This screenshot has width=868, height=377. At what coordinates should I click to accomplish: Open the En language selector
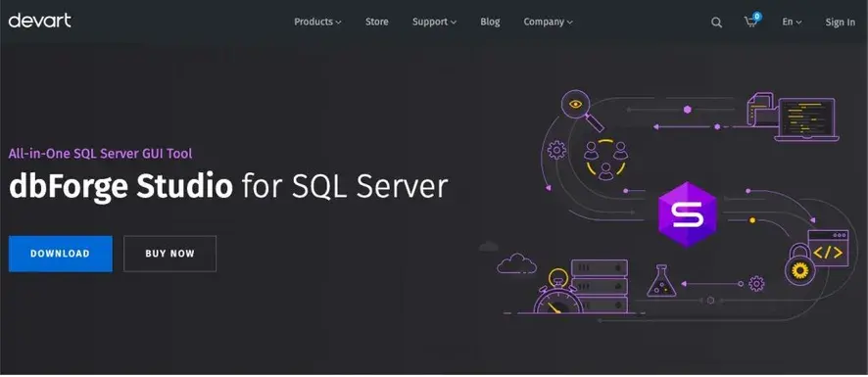pos(792,23)
